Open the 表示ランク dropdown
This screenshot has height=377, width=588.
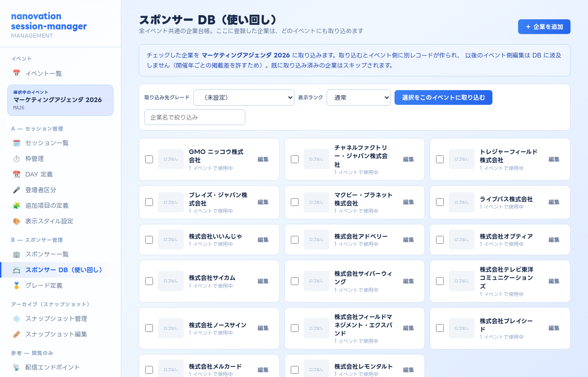[x=359, y=97]
